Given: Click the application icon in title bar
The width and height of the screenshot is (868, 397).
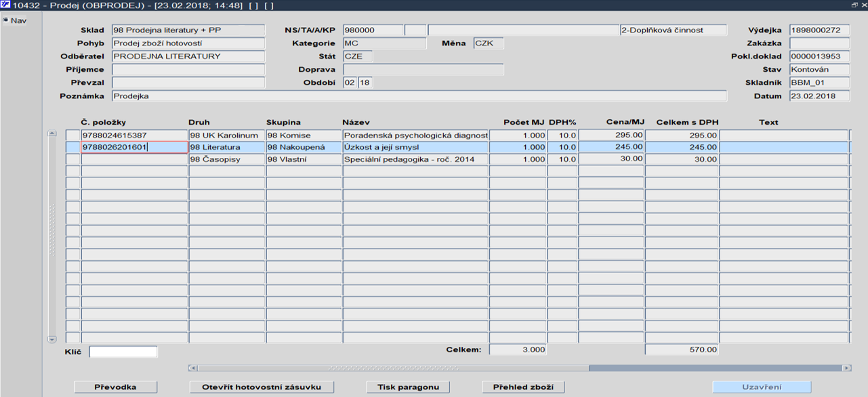Looking at the screenshot, I should [x=5, y=5].
